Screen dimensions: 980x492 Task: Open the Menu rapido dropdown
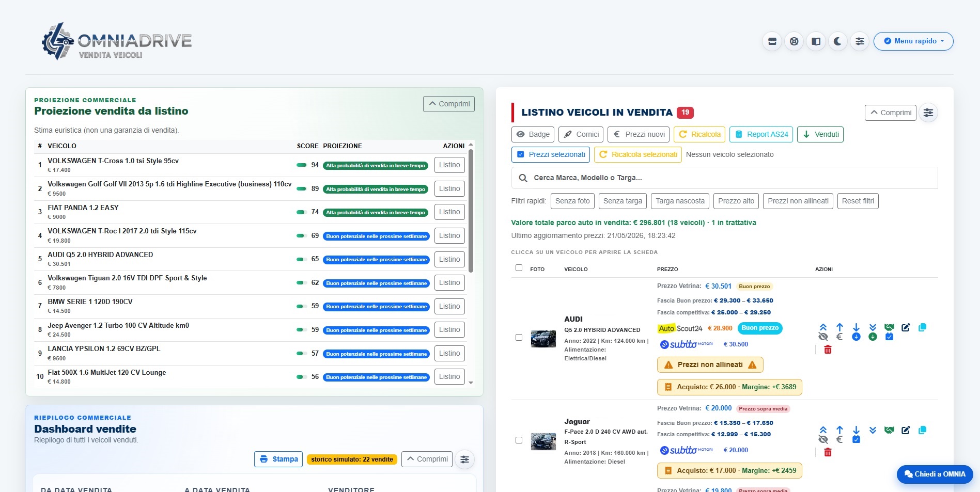(x=913, y=41)
